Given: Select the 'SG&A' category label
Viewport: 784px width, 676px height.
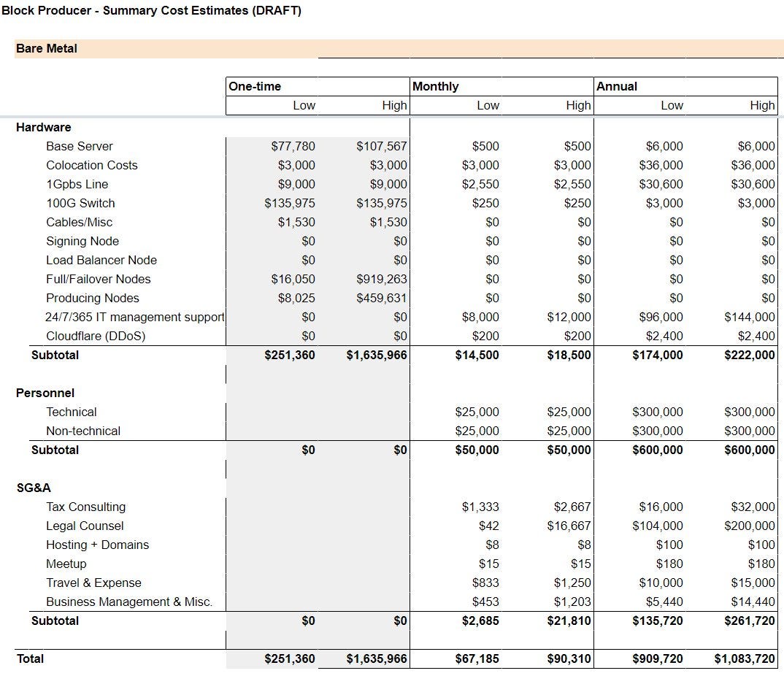Looking at the screenshot, I should coord(34,488).
